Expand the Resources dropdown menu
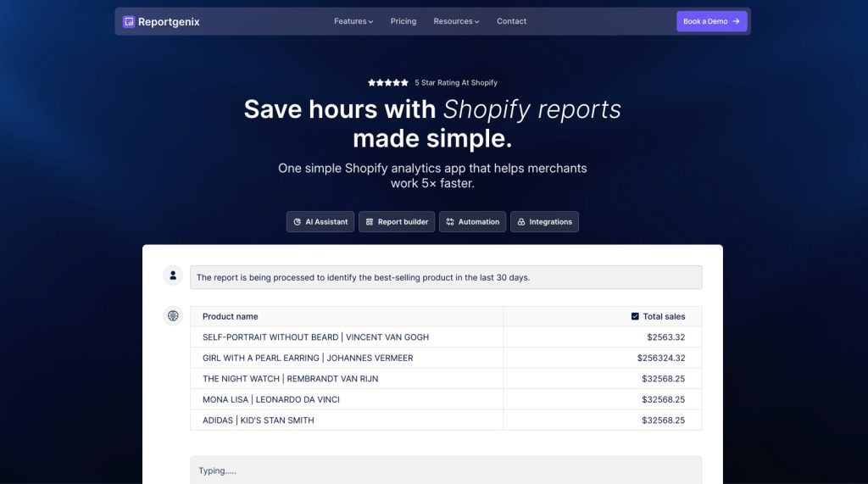The height and width of the screenshot is (484, 868). click(x=456, y=21)
